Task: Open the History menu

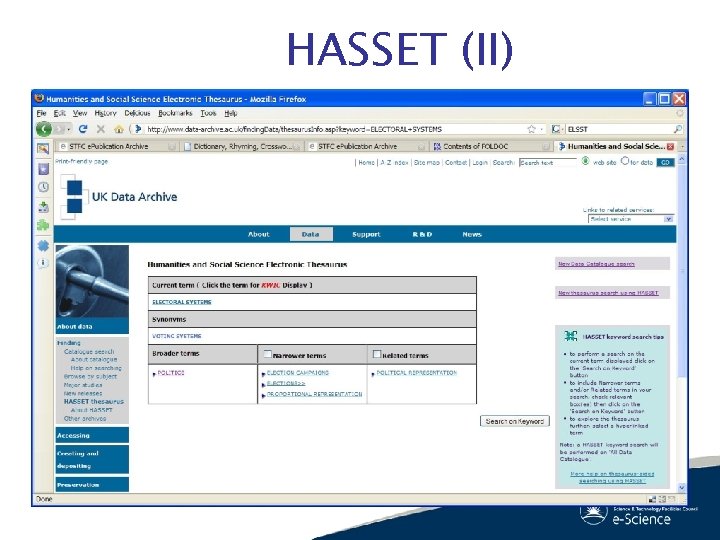Action: [x=106, y=113]
